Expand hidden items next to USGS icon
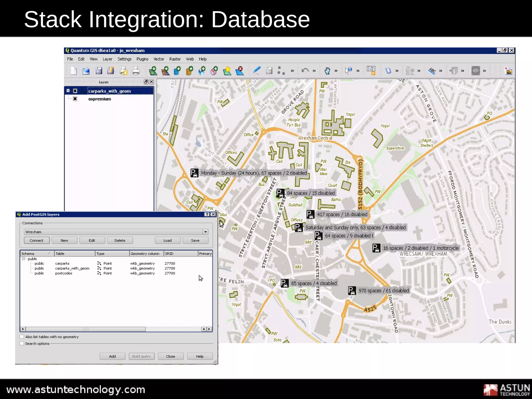The width and height of the screenshot is (532, 399). click(484, 71)
